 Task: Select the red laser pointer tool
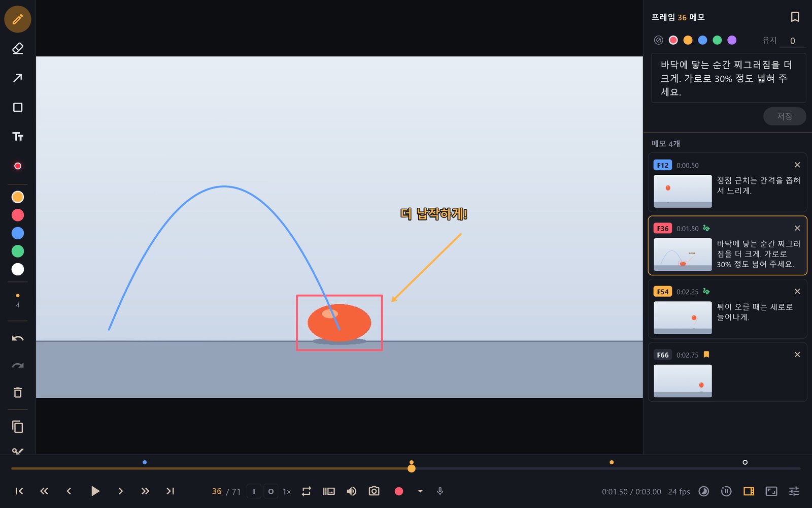[18, 166]
